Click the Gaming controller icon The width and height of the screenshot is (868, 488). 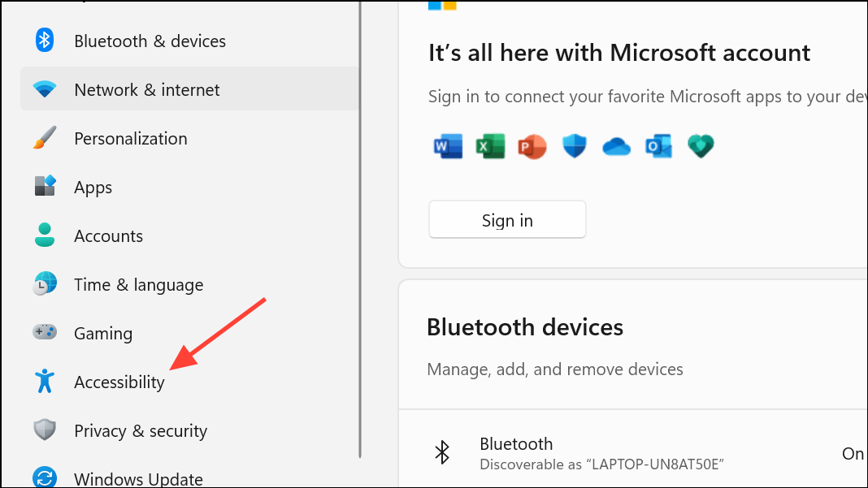click(x=45, y=333)
